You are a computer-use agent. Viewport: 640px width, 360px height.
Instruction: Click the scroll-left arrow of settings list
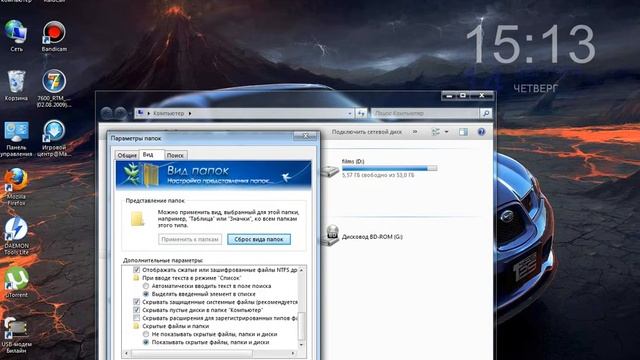(126, 353)
